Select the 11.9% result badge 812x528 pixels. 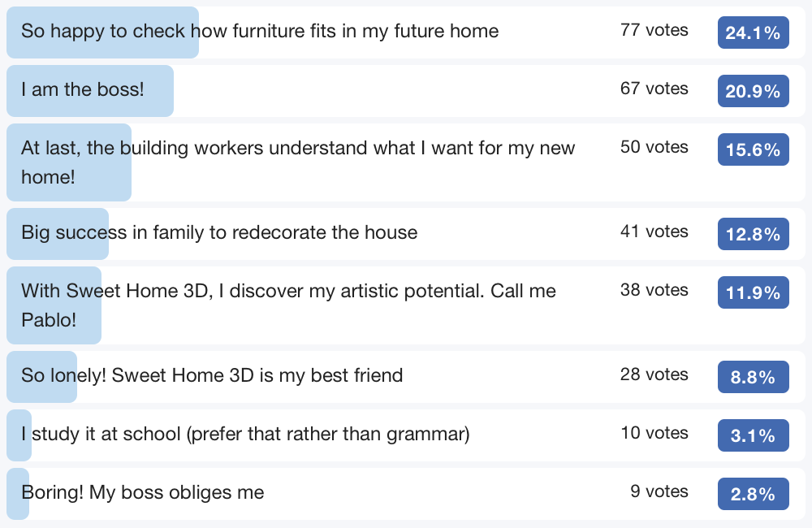[753, 292]
